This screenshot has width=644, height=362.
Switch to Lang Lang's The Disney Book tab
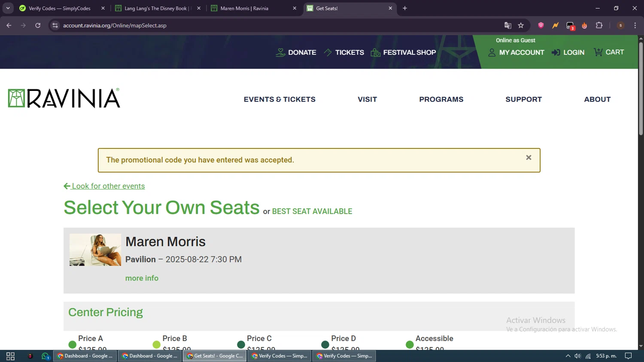(x=157, y=8)
